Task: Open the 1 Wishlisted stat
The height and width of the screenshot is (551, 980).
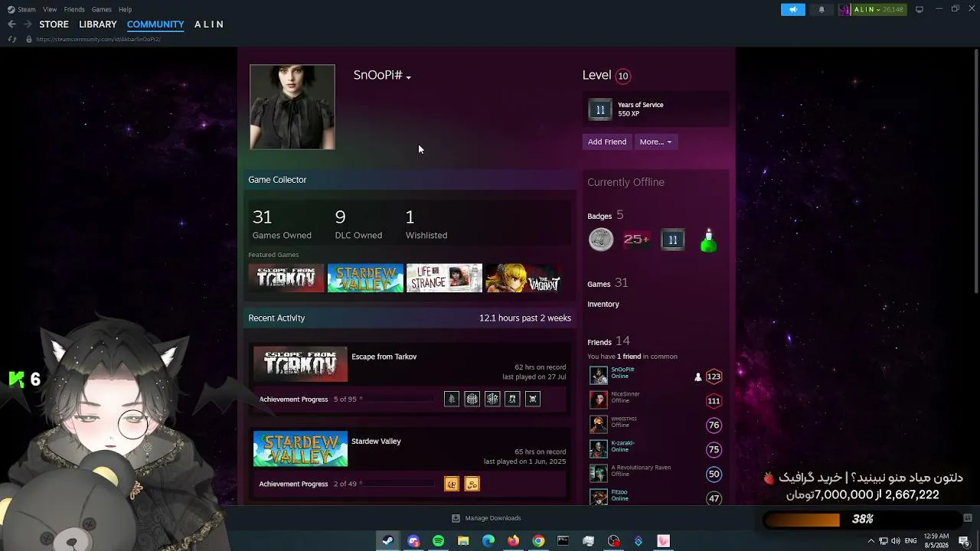Action: tap(426, 225)
